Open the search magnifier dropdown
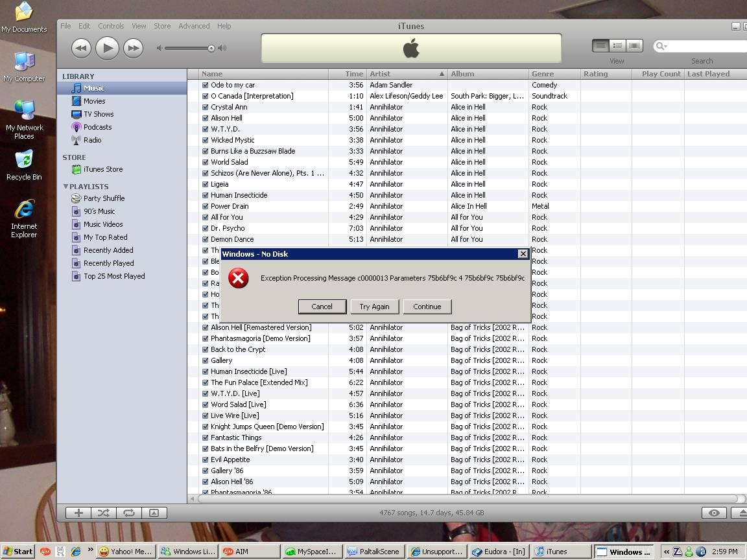Viewport: 747px width, 560px height. [661, 46]
